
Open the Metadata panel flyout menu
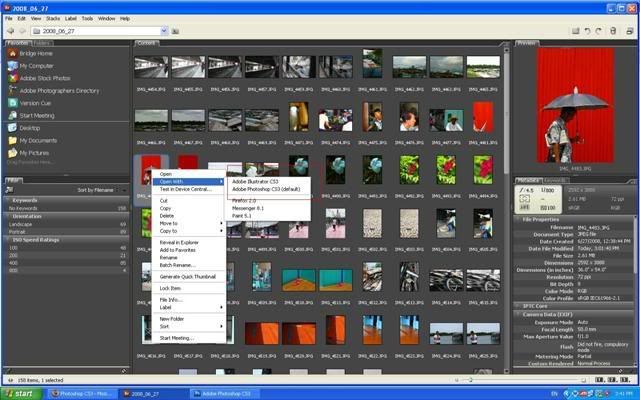[632, 181]
